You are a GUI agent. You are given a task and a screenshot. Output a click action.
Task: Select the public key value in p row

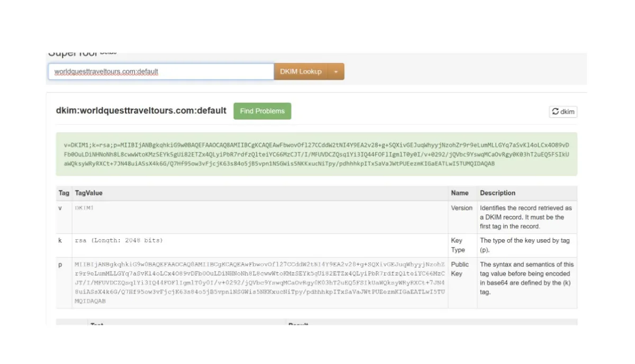260,283
